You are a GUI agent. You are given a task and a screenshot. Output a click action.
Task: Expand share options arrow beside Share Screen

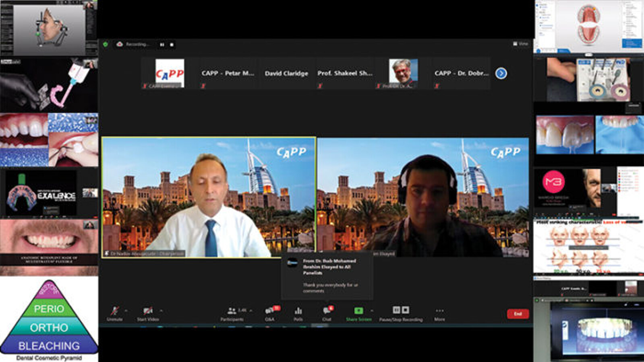(372, 311)
